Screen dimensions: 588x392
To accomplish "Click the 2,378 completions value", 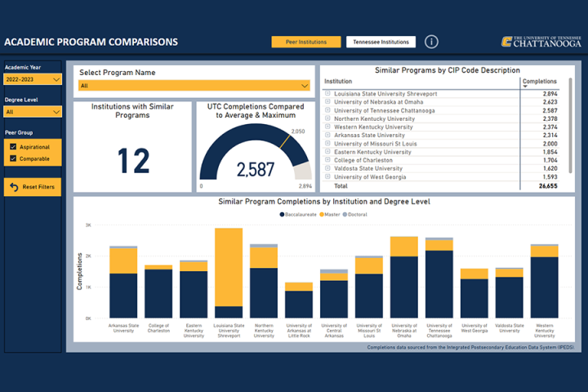I will [550, 118].
